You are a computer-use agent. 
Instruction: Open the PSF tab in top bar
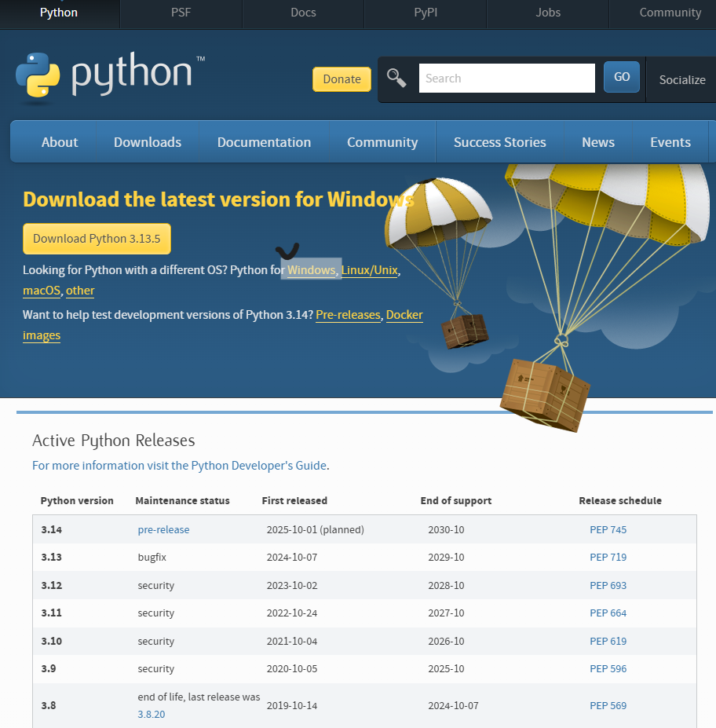pyautogui.click(x=181, y=13)
